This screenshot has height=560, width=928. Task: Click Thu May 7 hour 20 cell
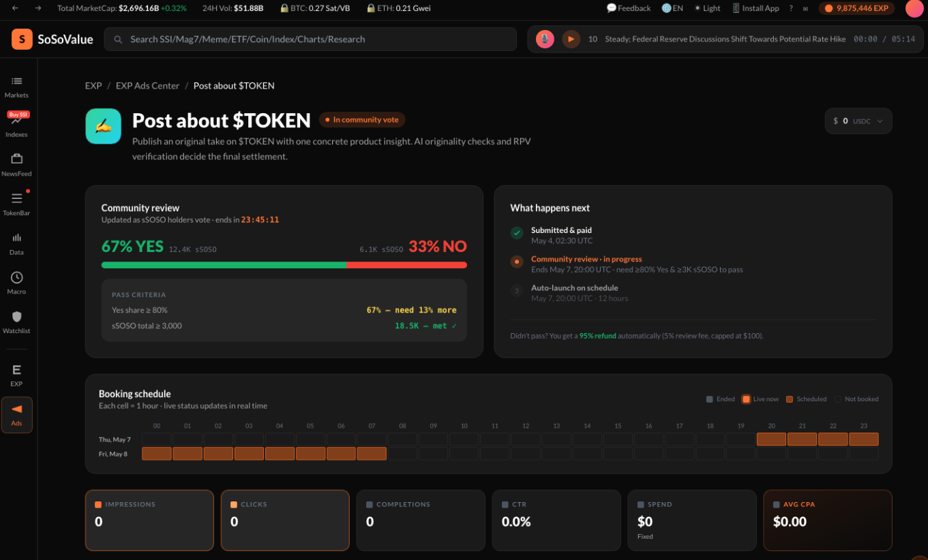(x=771, y=439)
